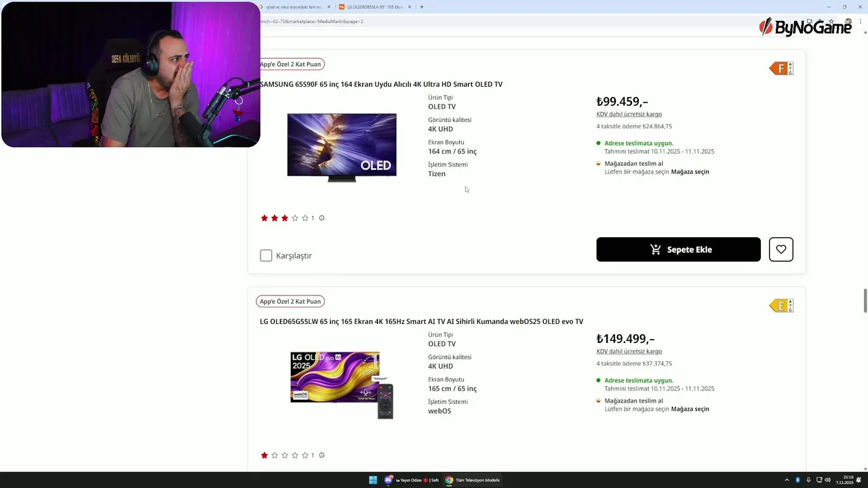Open Samsung TV energy label F
Image resolution: width=868 pixels, height=488 pixels.
click(781, 68)
